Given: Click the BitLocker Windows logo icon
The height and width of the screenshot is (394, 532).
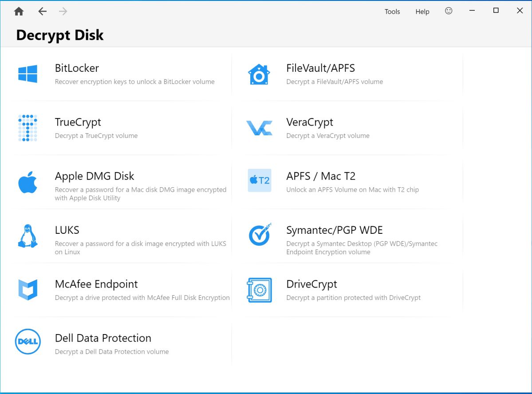Looking at the screenshot, I should pos(28,74).
